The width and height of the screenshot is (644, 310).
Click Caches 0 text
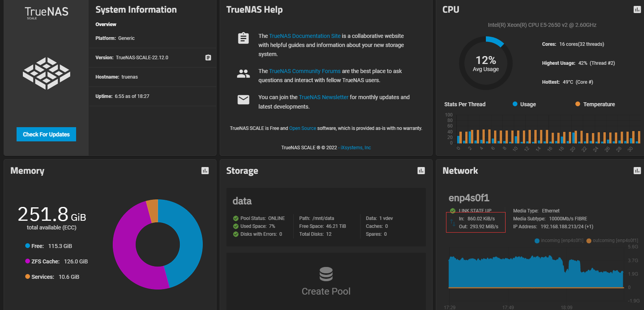(x=377, y=226)
